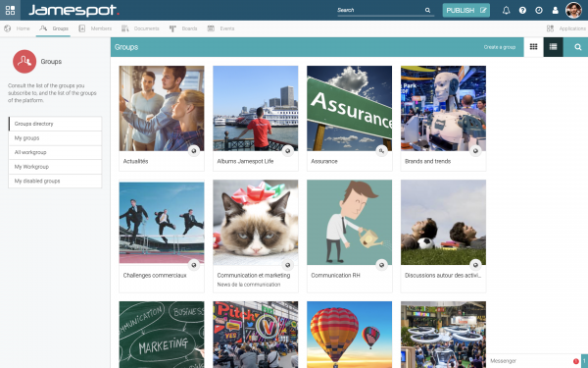Click the Applications grid icon
Screen dimensions: 588x368
550,28
